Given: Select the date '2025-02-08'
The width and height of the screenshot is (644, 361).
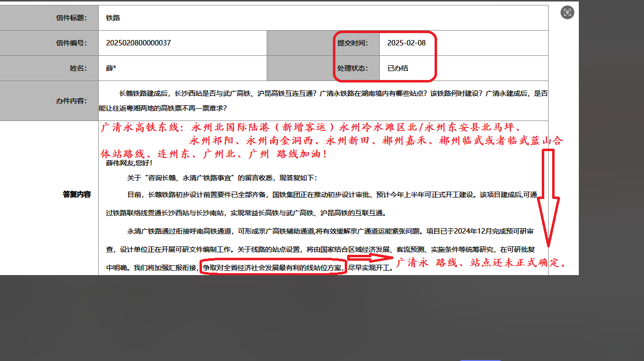Looking at the screenshot, I should click(x=406, y=43).
